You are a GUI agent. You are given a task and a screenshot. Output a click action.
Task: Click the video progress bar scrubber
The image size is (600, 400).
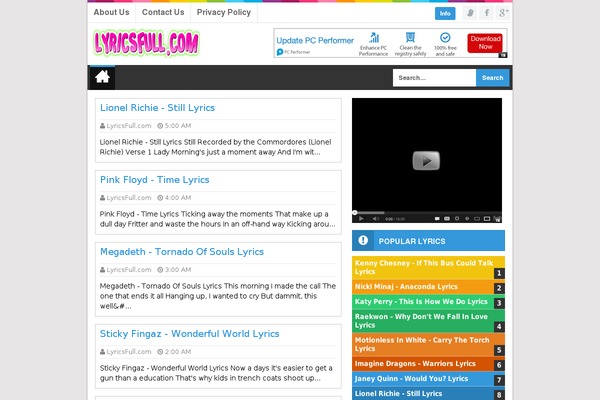click(x=355, y=212)
